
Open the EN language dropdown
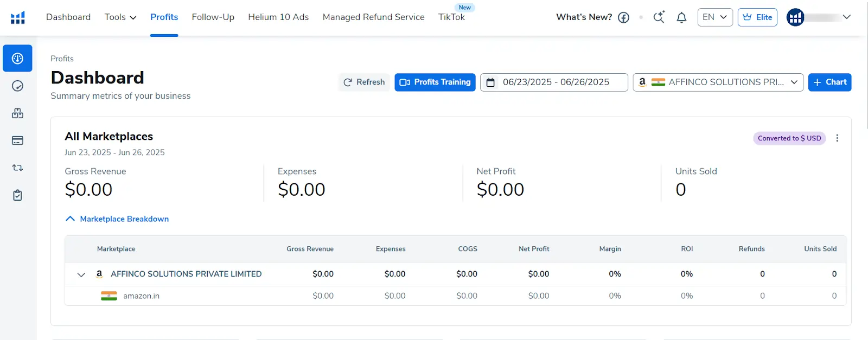coord(715,17)
